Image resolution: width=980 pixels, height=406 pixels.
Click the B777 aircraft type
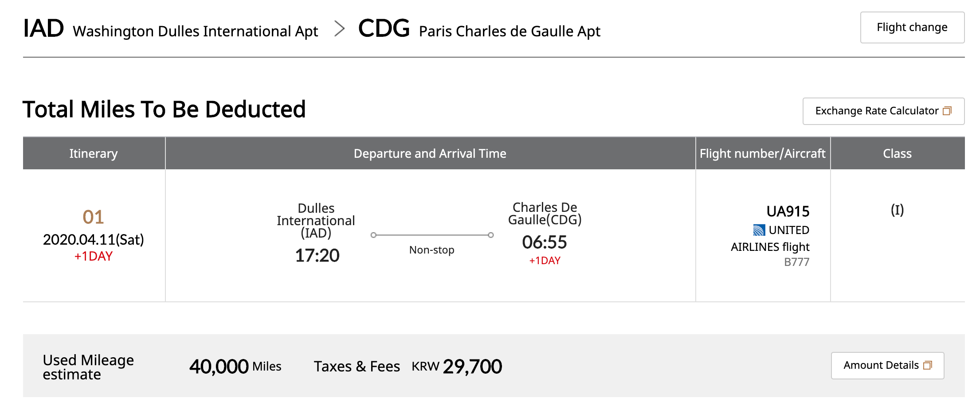pyautogui.click(x=796, y=262)
